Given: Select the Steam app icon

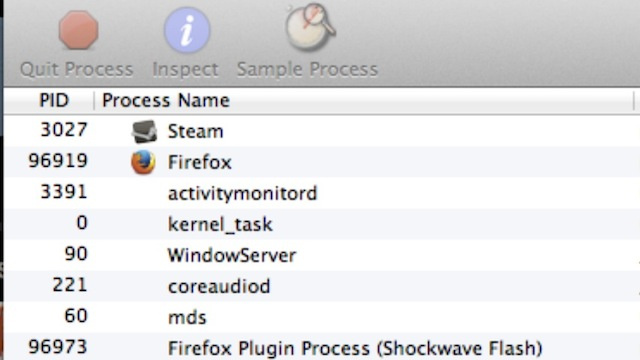Looking at the screenshot, I should tap(144, 131).
